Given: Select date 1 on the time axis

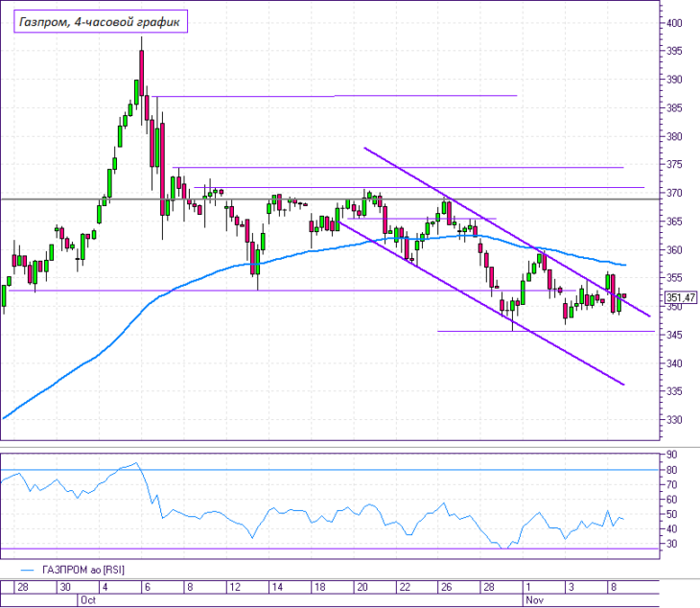Looking at the screenshot, I should 528,587.
